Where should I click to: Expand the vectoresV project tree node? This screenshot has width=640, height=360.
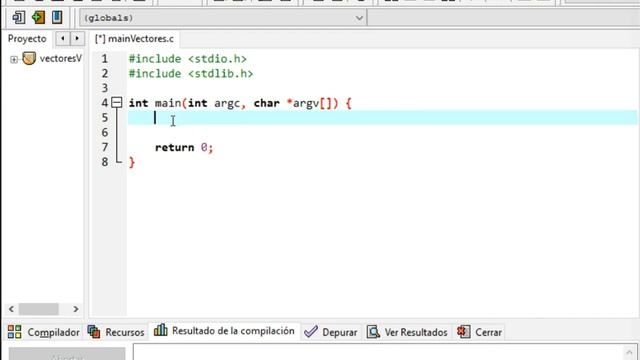point(14,60)
